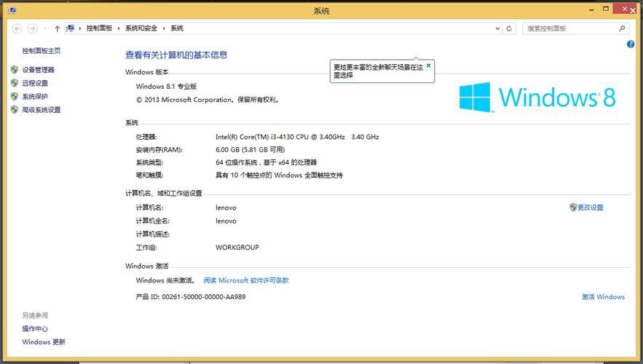Screen dimensions: 643x364
Task: Open the Microsoft 软件许可条款 link
Action: pyautogui.click(x=246, y=280)
